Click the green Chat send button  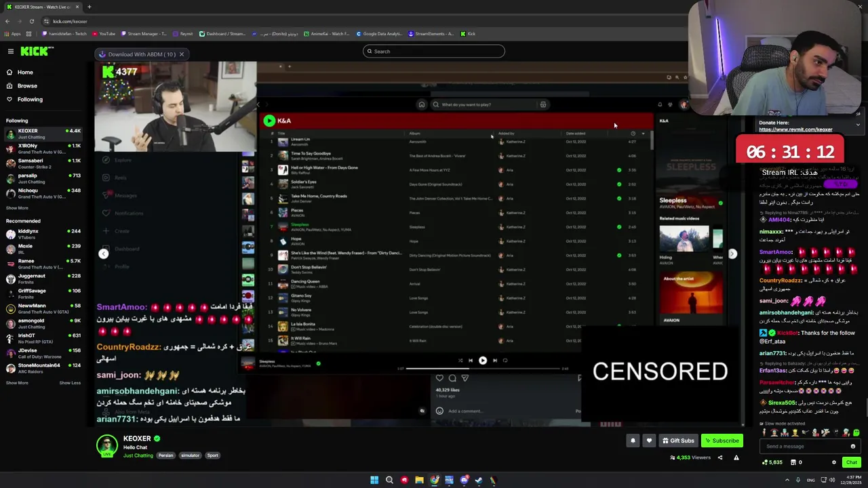(x=852, y=462)
